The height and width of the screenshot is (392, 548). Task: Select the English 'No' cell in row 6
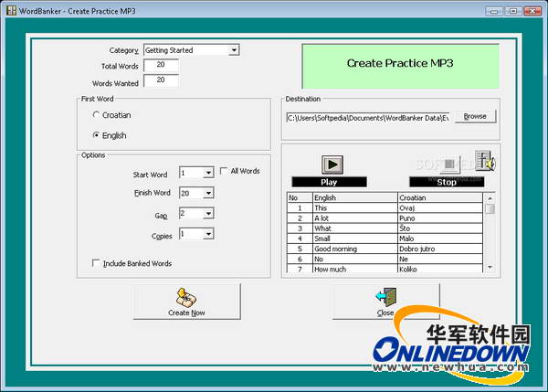coord(355,260)
